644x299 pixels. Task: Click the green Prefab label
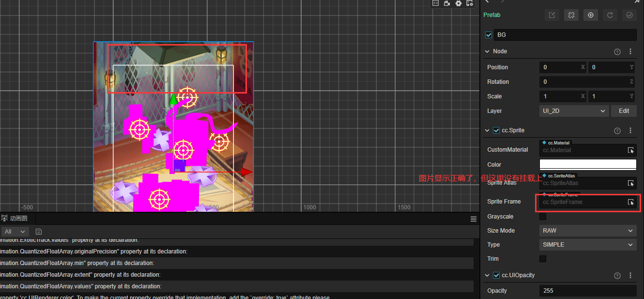point(491,15)
